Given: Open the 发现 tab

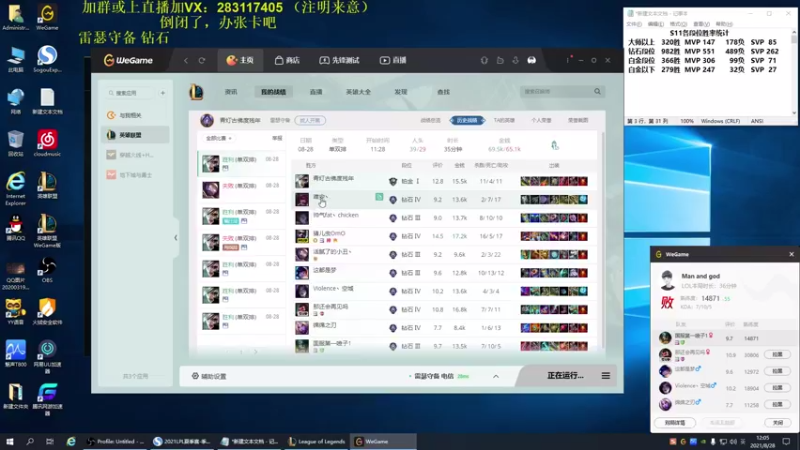Looking at the screenshot, I should [401, 92].
